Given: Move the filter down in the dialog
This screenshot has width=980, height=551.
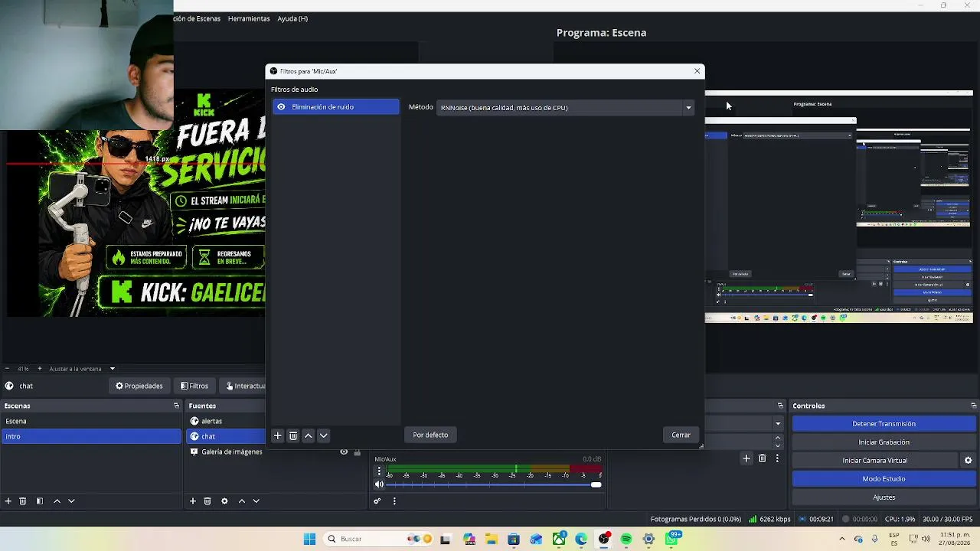Looking at the screenshot, I should [324, 435].
